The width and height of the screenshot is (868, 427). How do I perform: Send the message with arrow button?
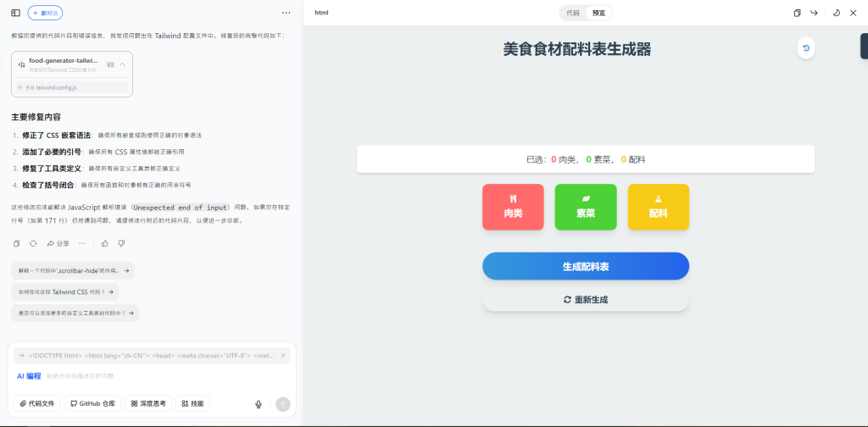pos(283,404)
